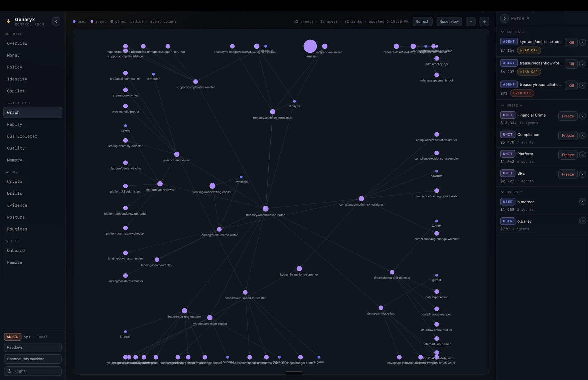Go to the Quality page

pos(33,148)
